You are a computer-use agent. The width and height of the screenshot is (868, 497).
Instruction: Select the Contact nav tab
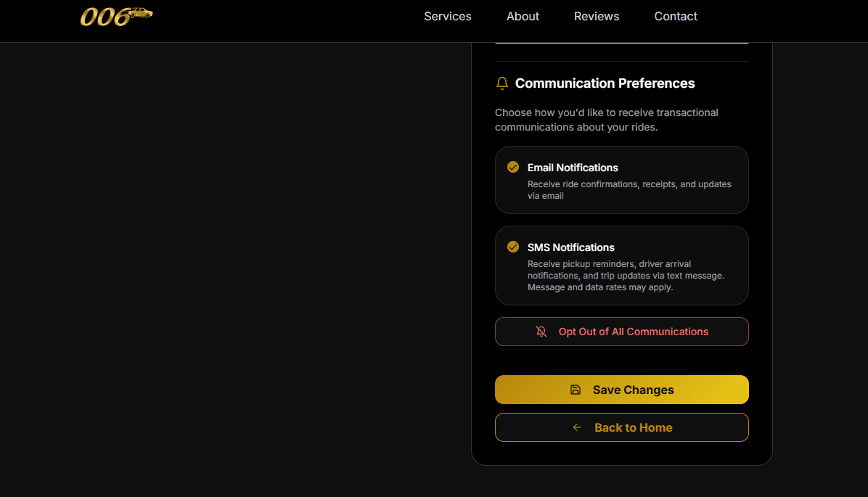click(675, 16)
